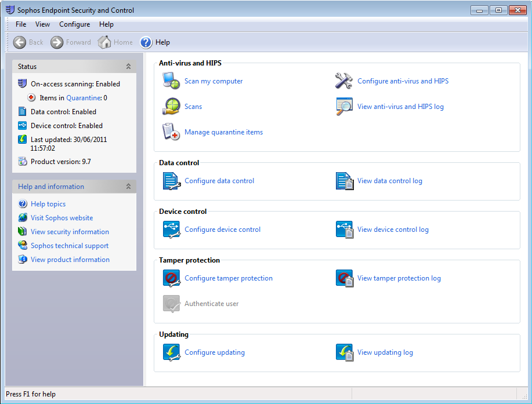
Task: Click the Sophos shield icon in the title bar
Action: 10,9
